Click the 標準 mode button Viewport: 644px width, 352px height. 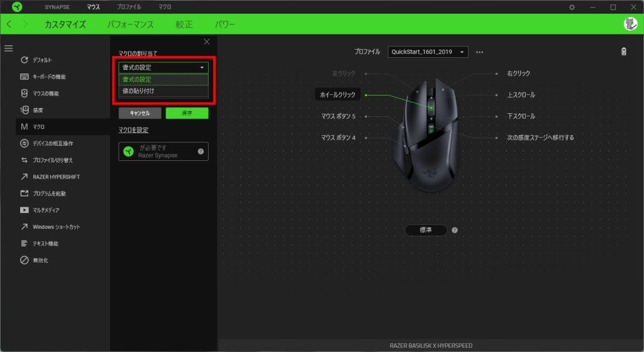(426, 230)
